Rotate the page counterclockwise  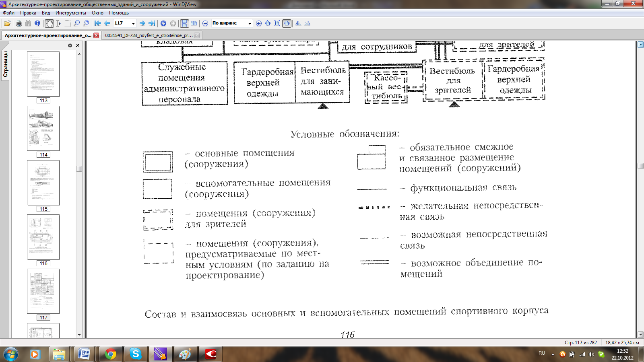click(x=298, y=23)
